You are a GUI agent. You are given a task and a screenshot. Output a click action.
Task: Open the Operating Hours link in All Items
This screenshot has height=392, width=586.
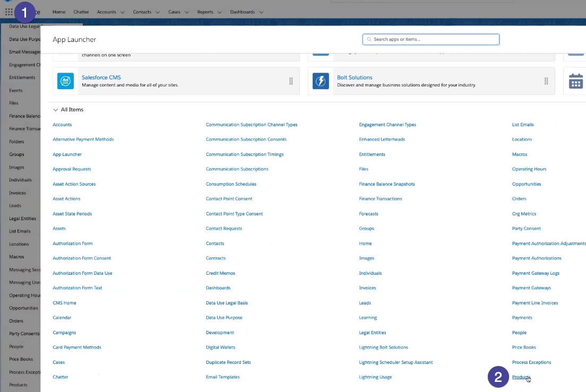click(x=529, y=169)
